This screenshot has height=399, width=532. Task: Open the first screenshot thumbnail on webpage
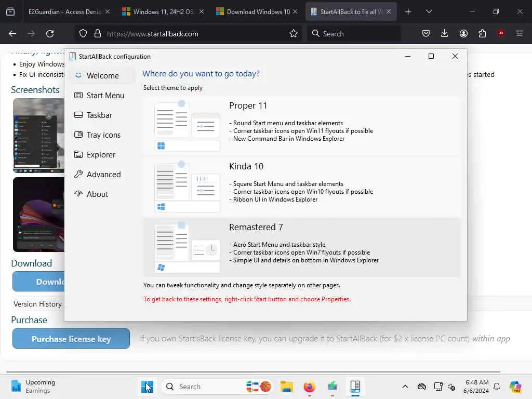coord(38,136)
